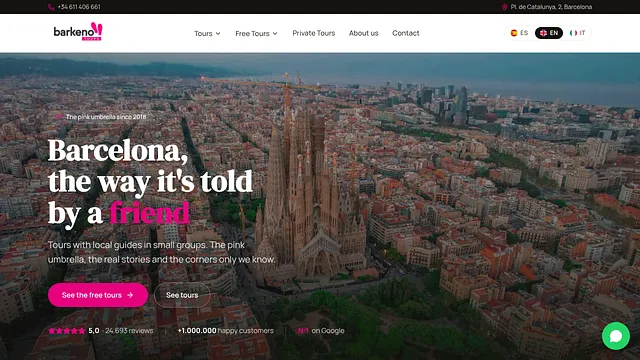Click the See the free tours button
This screenshot has width=640, height=360.
click(x=98, y=295)
